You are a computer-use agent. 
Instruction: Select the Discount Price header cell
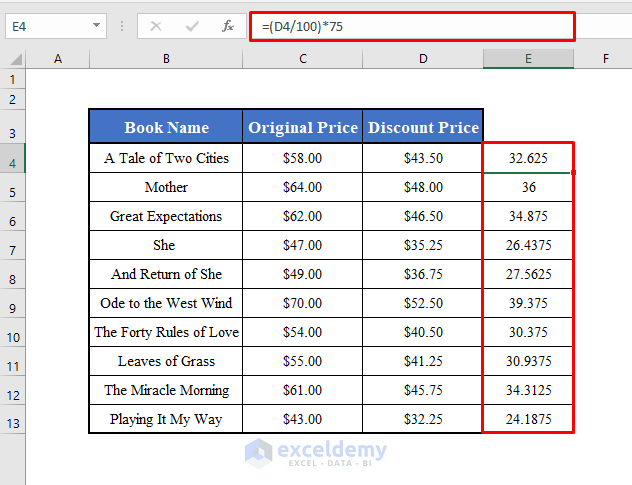(x=423, y=127)
